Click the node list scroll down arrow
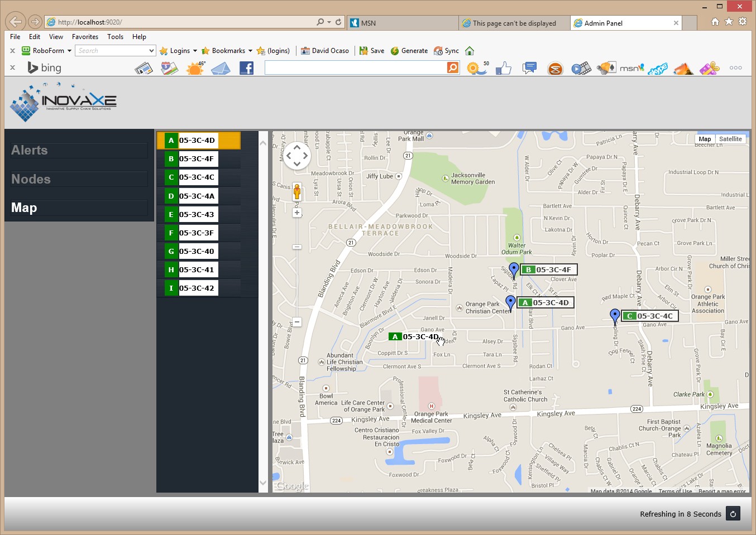This screenshot has width=756, height=535. tap(264, 483)
